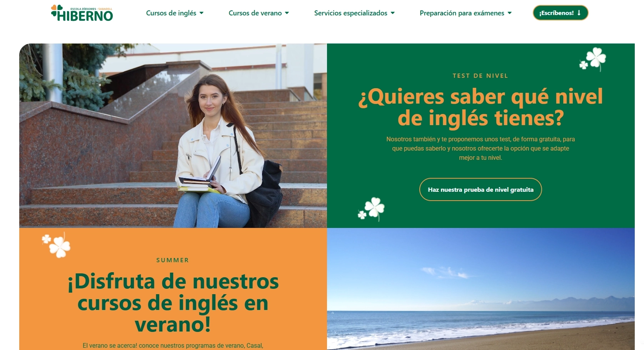This screenshot has height=350, width=644.
Task: Click the beach and sea photo
Action: point(481,289)
